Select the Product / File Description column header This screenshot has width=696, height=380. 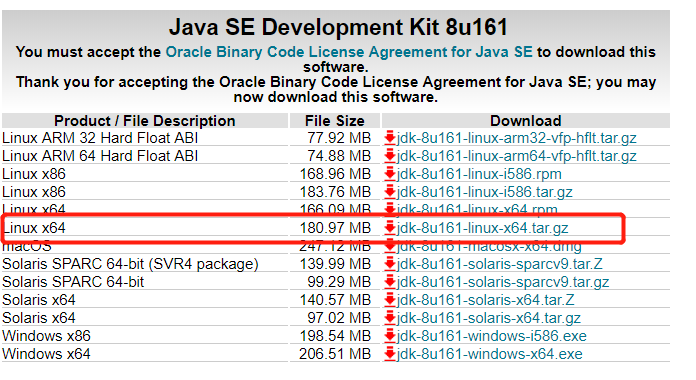pos(145,121)
